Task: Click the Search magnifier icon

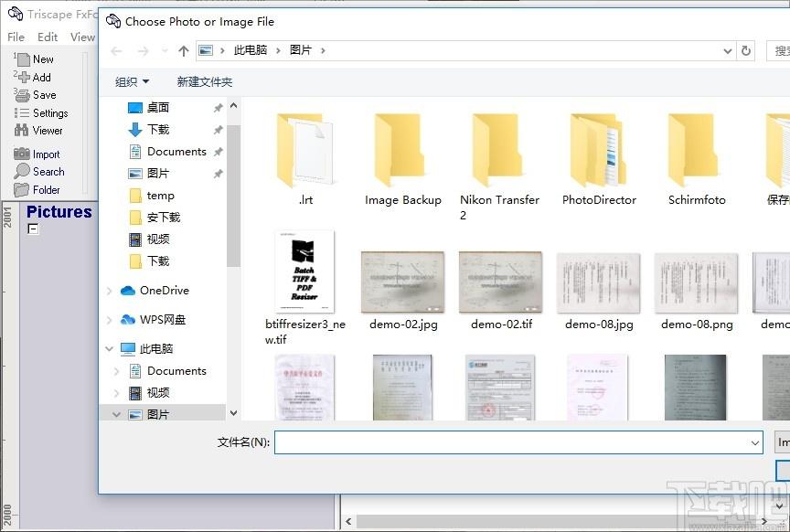Action: [x=22, y=171]
